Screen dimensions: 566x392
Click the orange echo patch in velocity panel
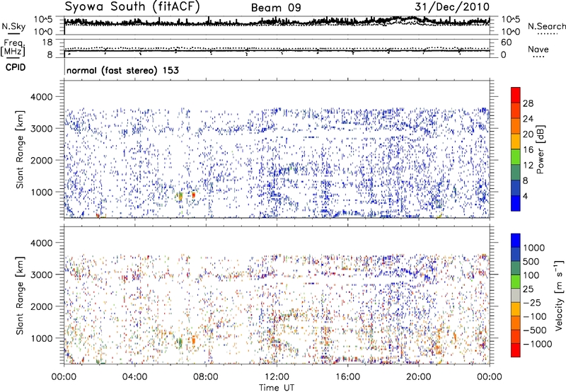pyautogui.click(x=193, y=340)
